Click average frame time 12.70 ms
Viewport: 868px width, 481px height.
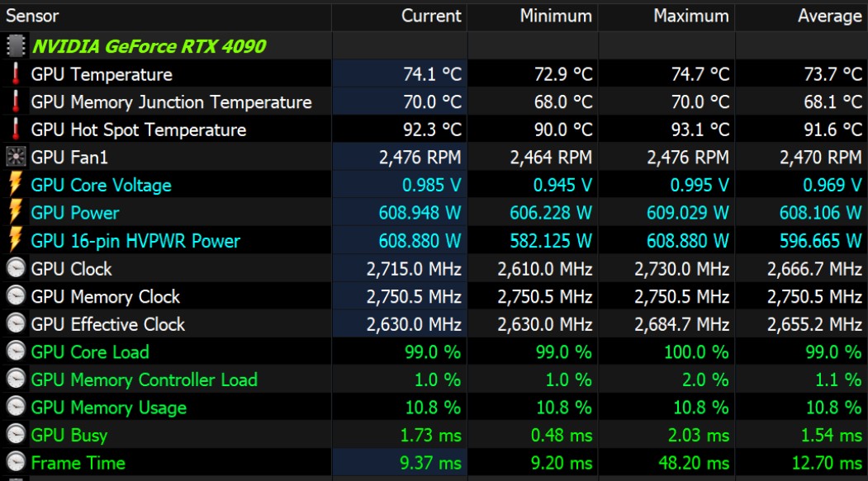click(x=827, y=463)
